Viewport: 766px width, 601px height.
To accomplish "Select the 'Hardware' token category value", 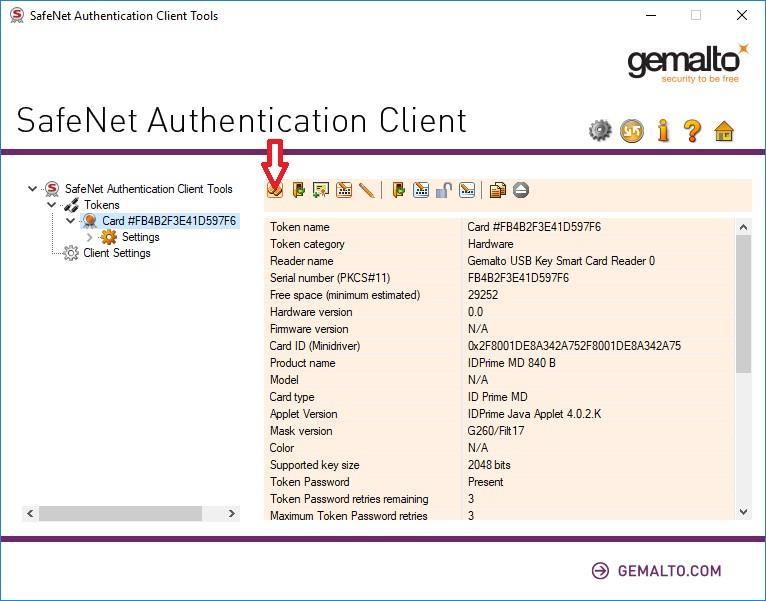I will [490, 244].
